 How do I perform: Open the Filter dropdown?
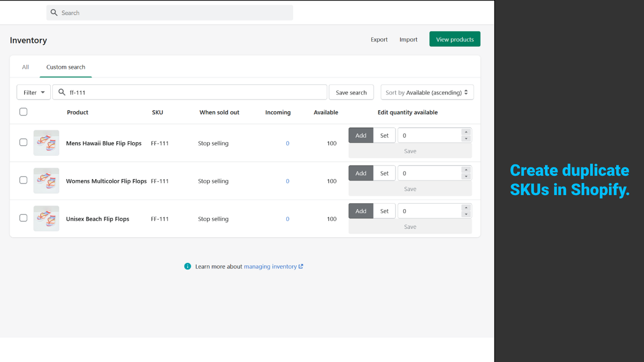tap(33, 92)
